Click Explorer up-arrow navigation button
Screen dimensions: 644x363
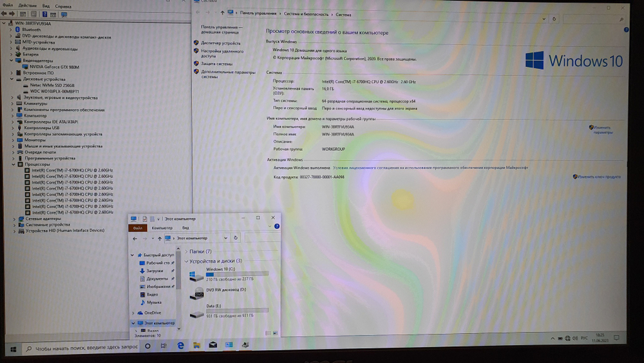click(x=159, y=239)
